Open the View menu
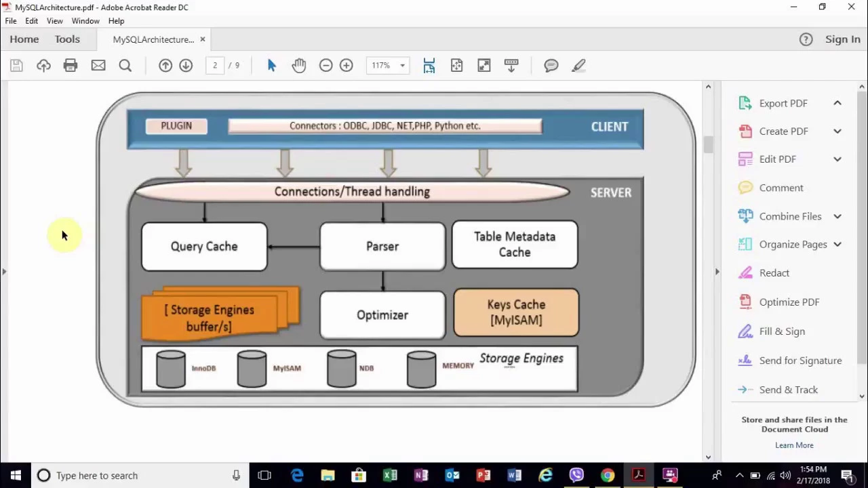868x488 pixels. point(55,21)
